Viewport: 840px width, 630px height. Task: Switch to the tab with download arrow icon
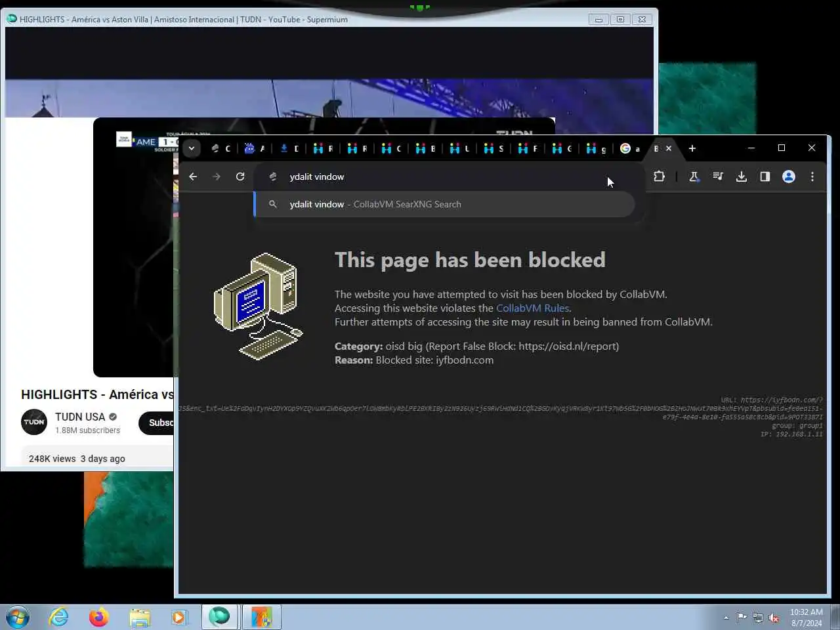pos(288,148)
